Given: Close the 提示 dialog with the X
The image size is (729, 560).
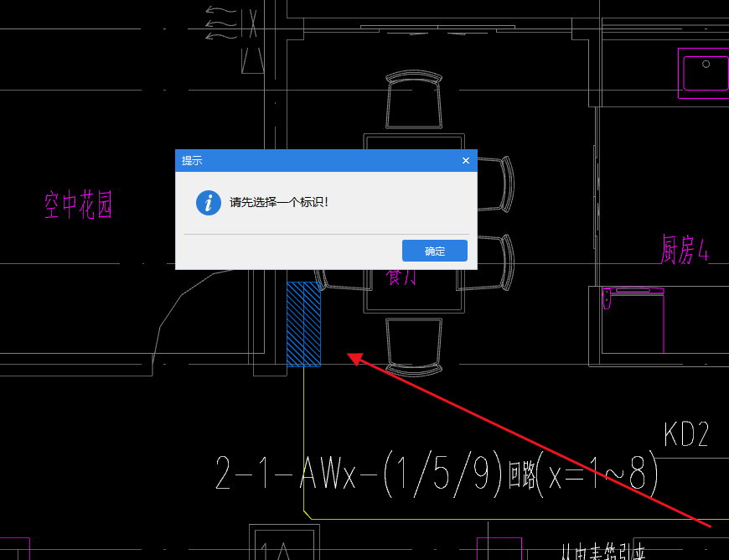Looking at the screenshot, I should click(x=465, y=160).
